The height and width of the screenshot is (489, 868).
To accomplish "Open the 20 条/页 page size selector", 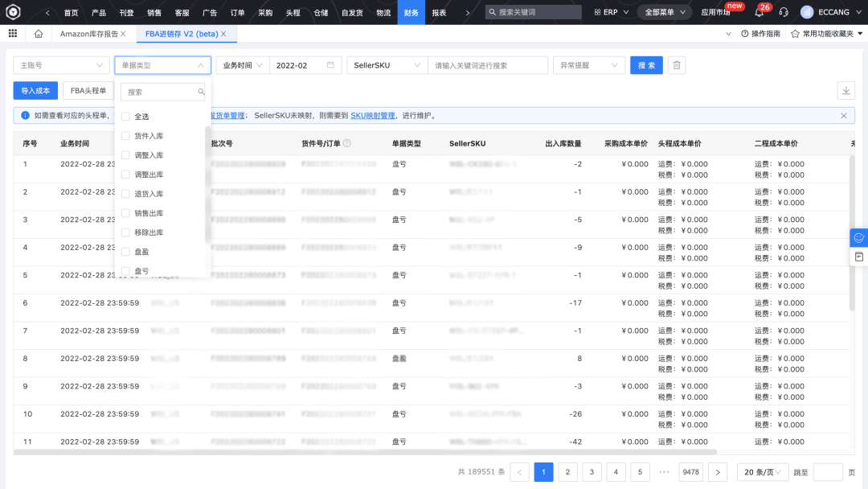I will click(x=762, y=472).
